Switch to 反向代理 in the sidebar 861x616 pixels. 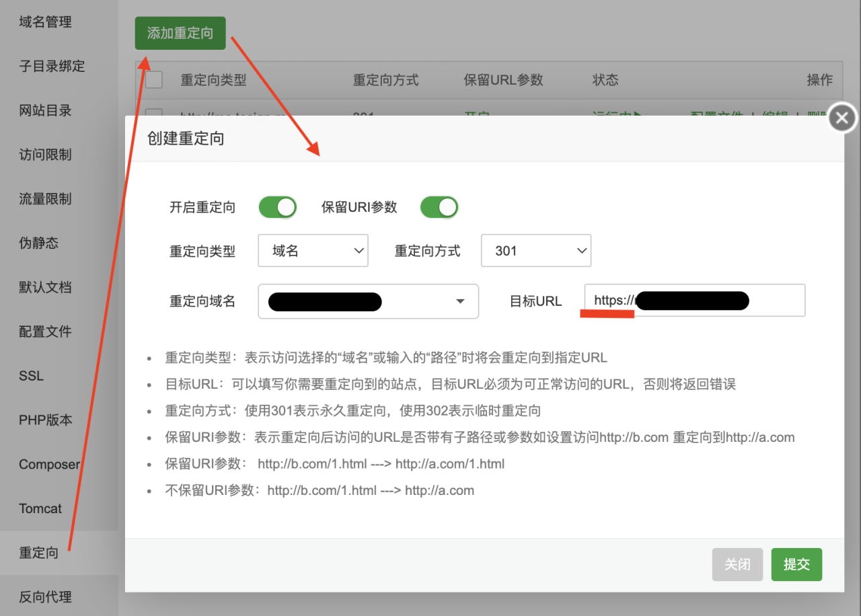[45, 596]
